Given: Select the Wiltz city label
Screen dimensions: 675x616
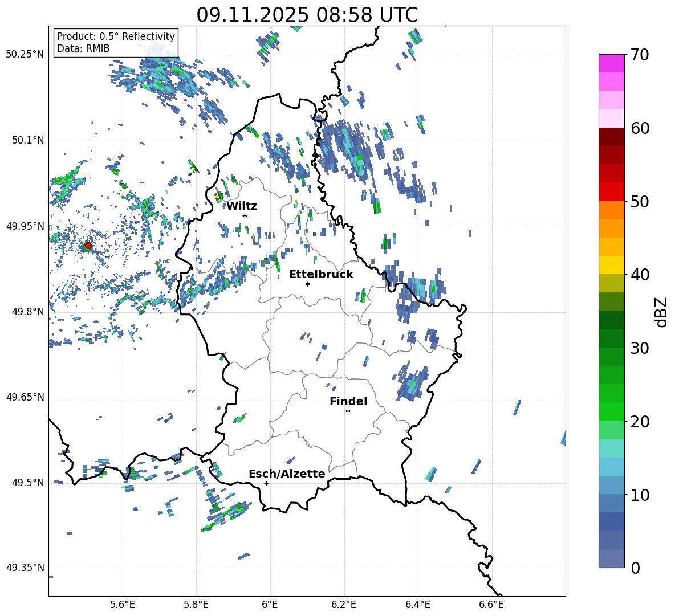Looking at the screenshot, I should 242,206.
